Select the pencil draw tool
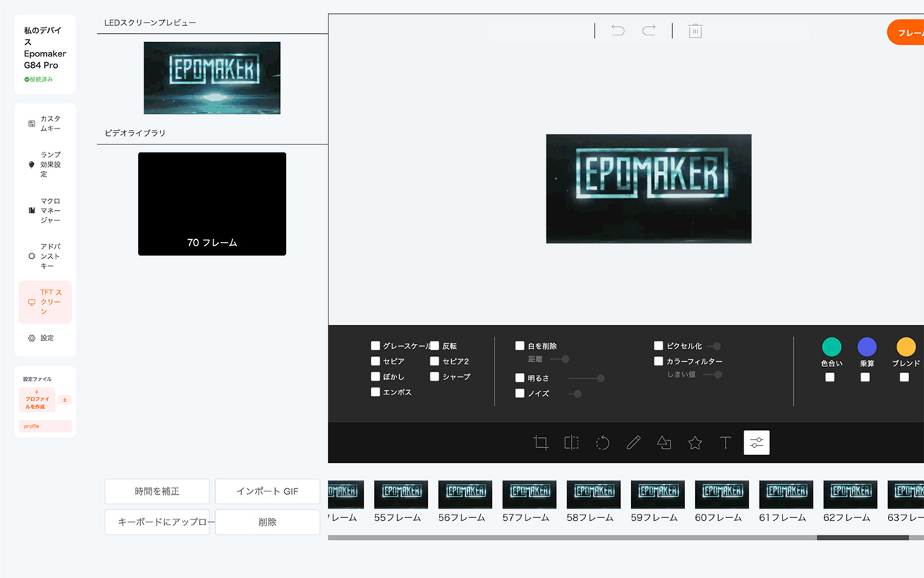The height and width of the screenshot is (578, 924). (634, 443)
